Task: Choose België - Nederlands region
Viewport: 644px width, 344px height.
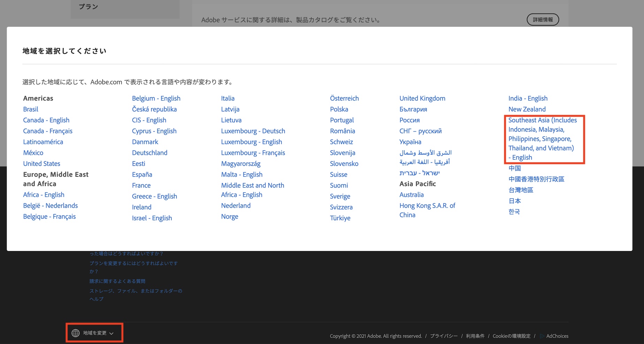Action: (51, 206)
